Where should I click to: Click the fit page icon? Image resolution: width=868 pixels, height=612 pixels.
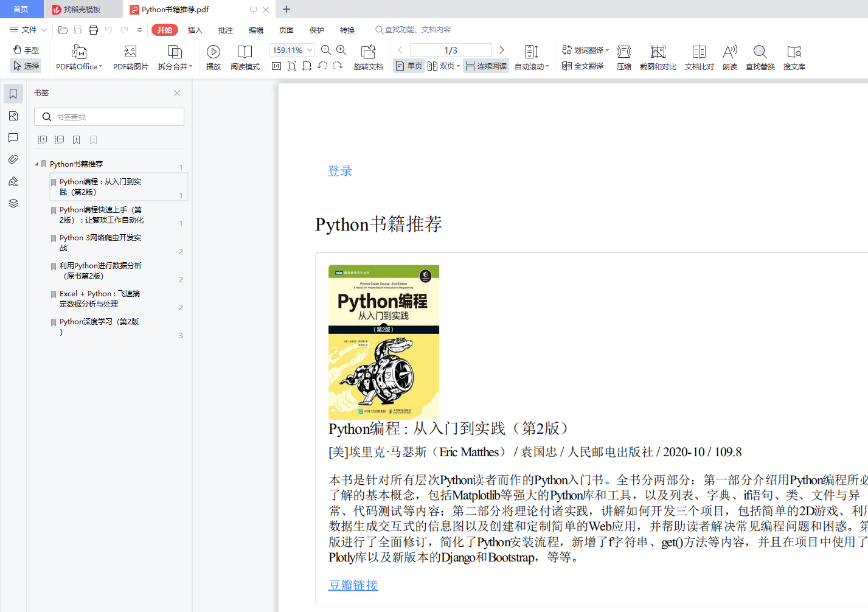tap(292, 66)
